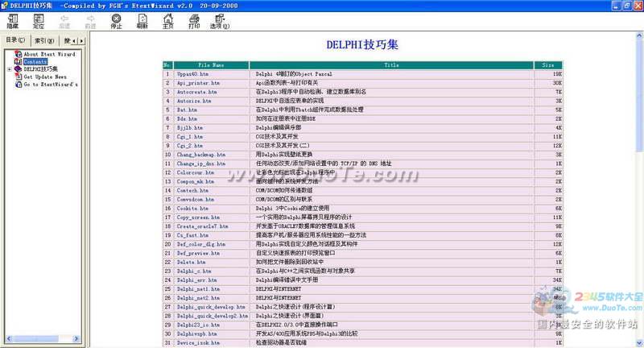
Task: Click the 打印 (Print) toolbar icon
Action: pos(194,21)
